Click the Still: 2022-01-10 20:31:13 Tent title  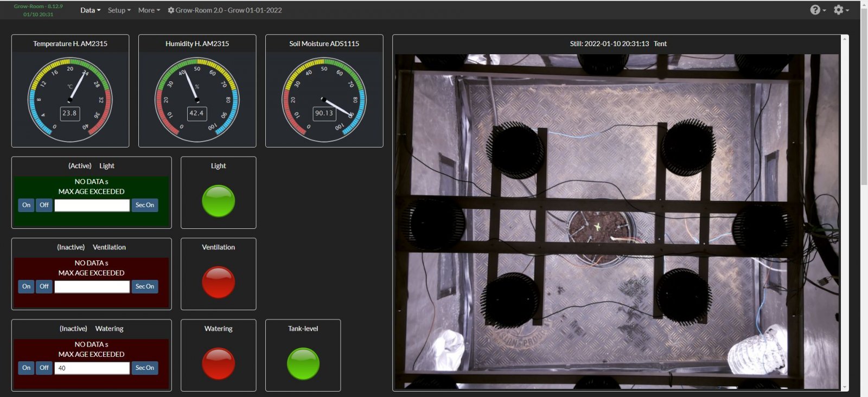[618, 44]
